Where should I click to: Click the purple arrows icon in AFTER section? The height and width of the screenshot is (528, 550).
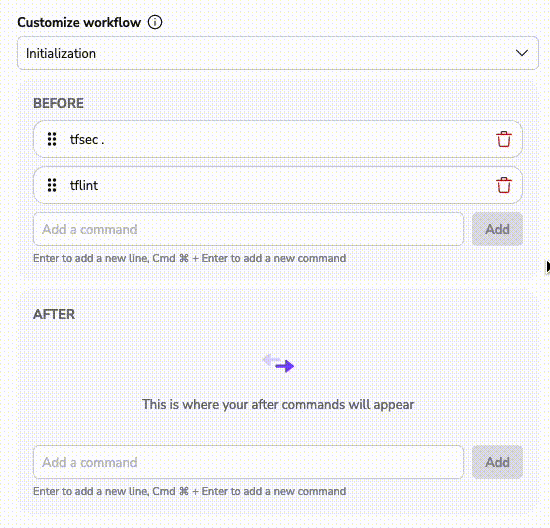pyautogui.click(x=278, y=363)
